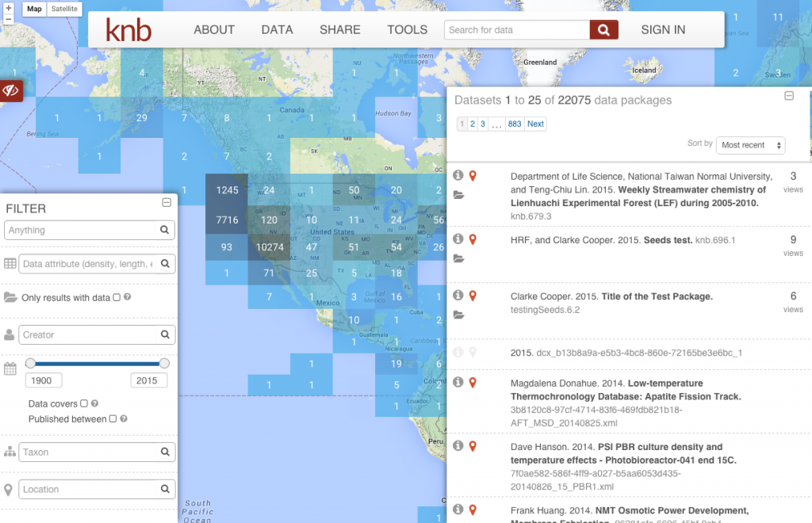Click the red eye map-visibility icon
Viewport: 812px width, 523px height.
tap(11, 90)
